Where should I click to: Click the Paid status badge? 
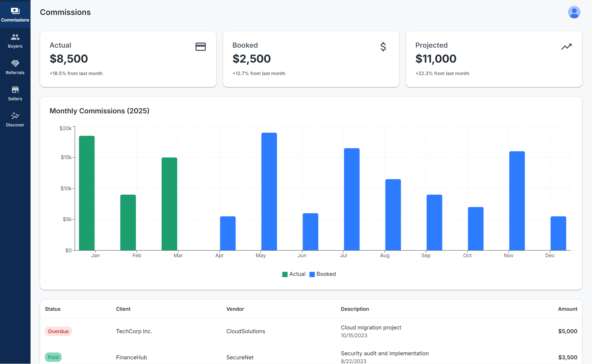(x=53, y=357)
